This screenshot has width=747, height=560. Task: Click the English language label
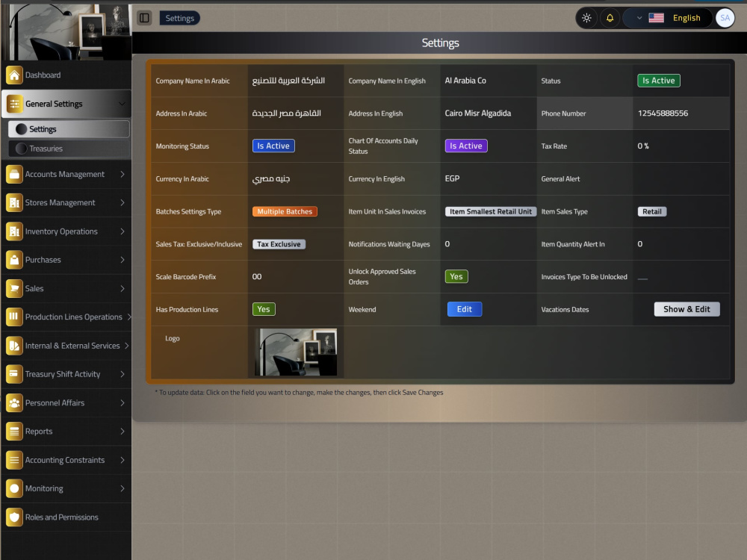[x=686, y=18]
